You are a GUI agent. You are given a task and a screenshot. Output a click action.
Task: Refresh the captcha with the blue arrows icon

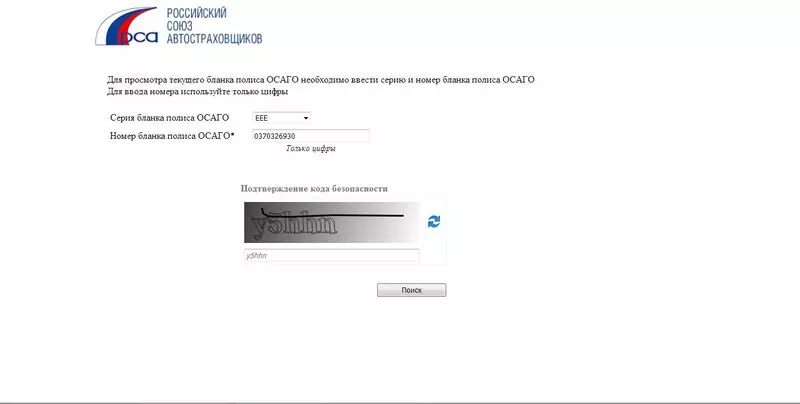coord(434,221)
